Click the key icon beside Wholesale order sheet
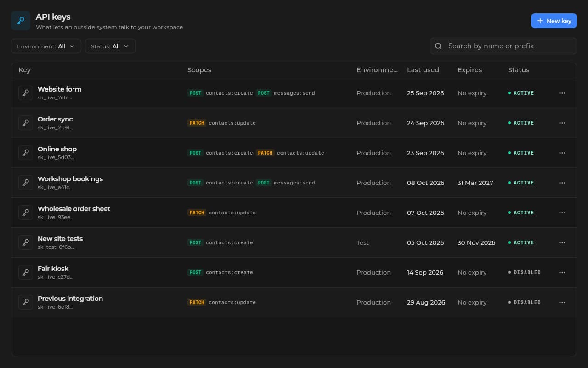This screenshot has width=588, height=368. click(x=26, y=213)
